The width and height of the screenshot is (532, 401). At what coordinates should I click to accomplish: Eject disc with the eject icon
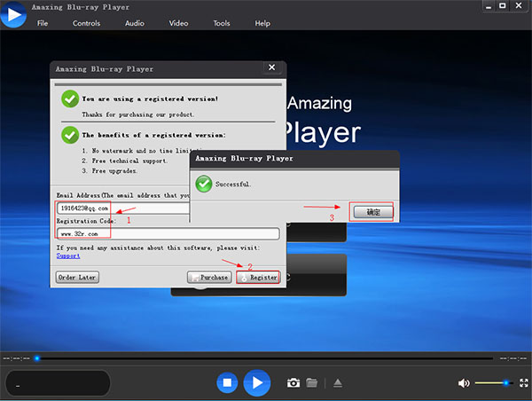[x=338, y=383]
